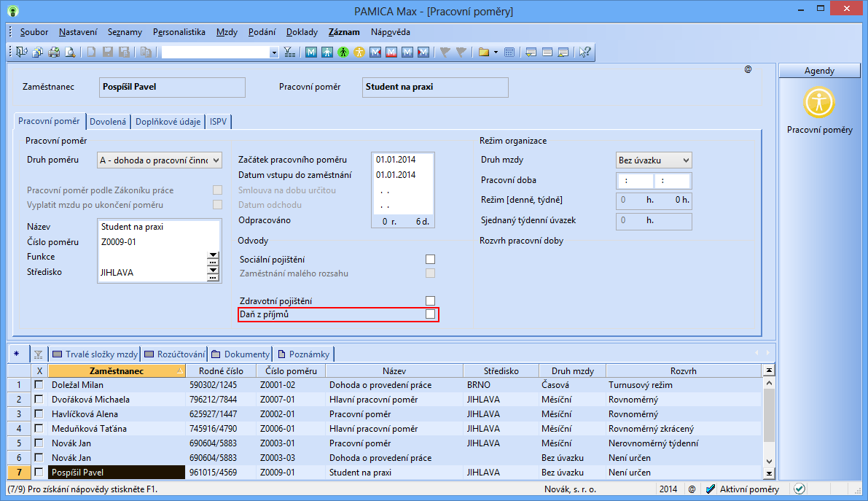Viewport: 868px width, 501px height.
Task: Select the checkbox in Havlíčková Alena row
Action: [x=39, y=414]
